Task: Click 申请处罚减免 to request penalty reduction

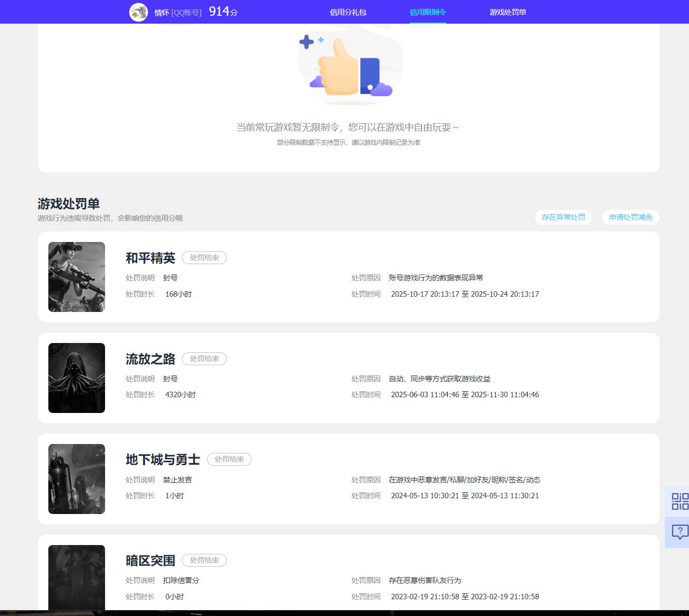Action: [630, 217]
